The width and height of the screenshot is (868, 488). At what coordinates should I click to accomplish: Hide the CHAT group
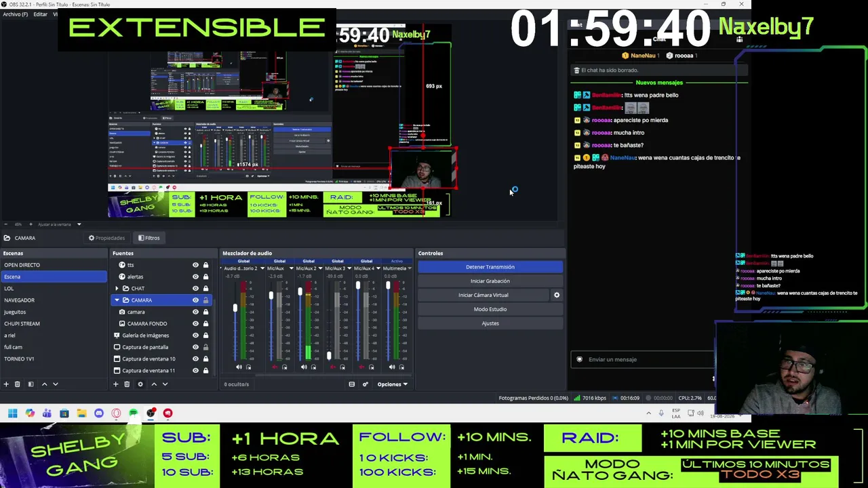click(x=195, y=288)
